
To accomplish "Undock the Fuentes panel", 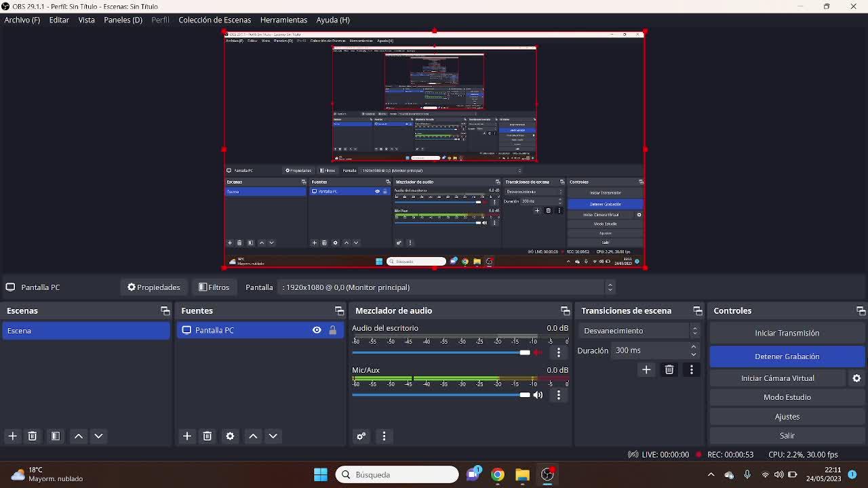I will 339,310.
